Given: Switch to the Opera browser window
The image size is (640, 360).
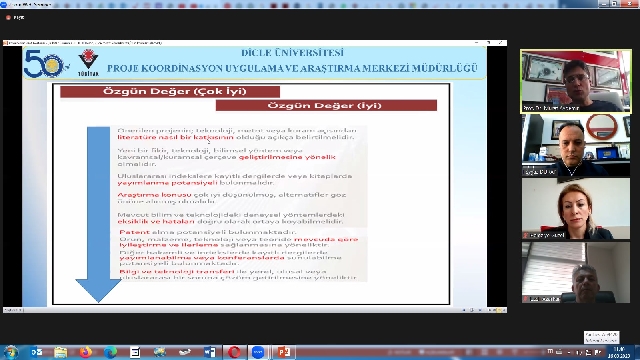Looking at the screenshot, I should tap(234, 352).
